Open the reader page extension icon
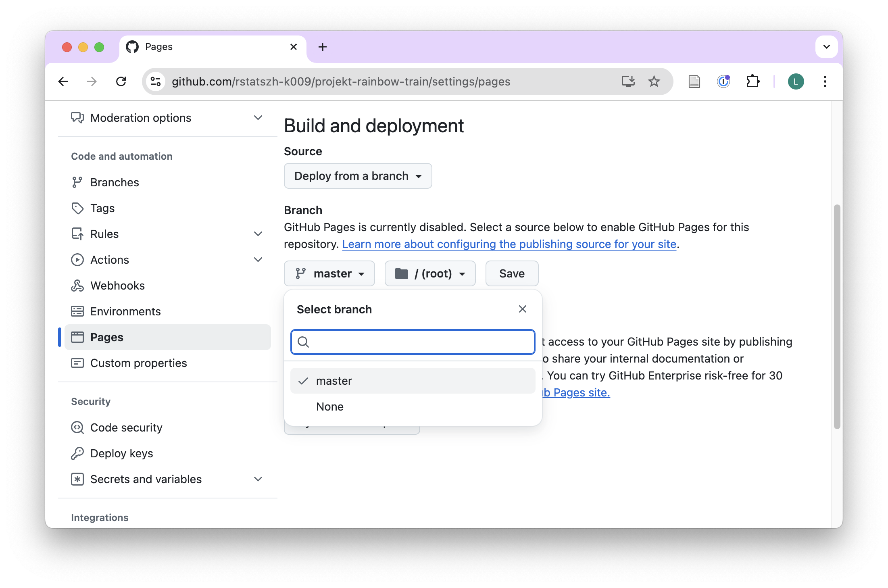Screen dimensions: 888x588 [x=694, y=81]
